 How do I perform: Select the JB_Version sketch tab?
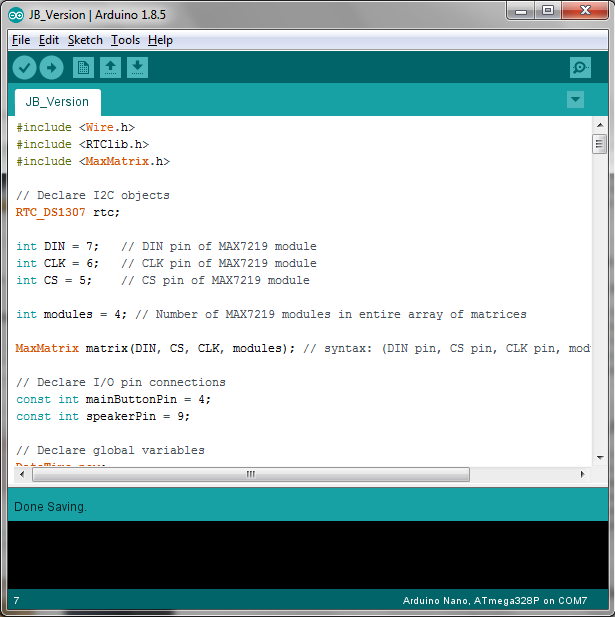point(57,102)
